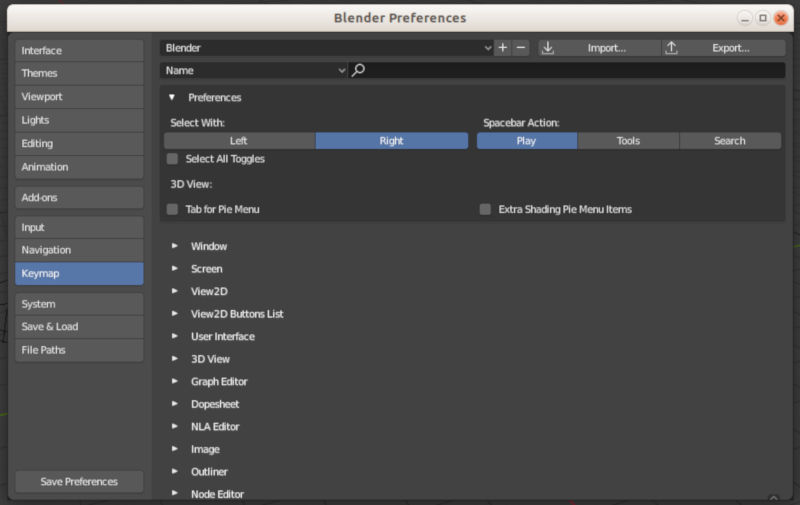
Task: Open the Interface preferences tab
Action: (x=79, y=50)
